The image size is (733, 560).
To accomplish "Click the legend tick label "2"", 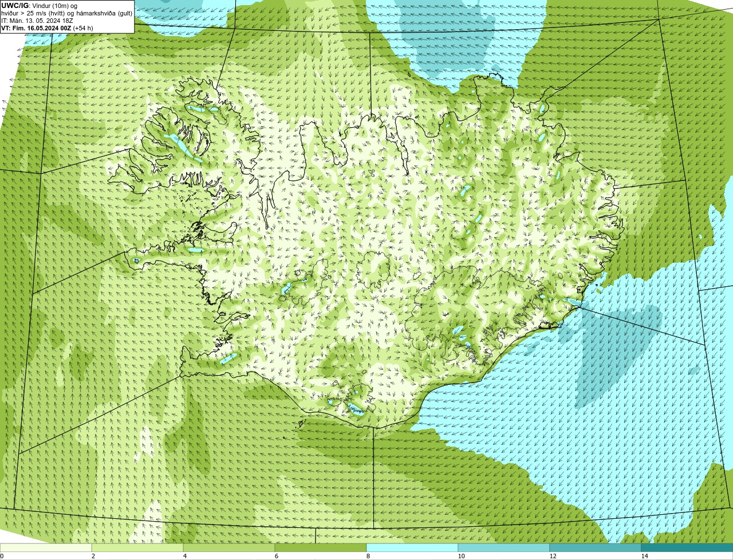I will pyautogui.click(x=93, y=556).
